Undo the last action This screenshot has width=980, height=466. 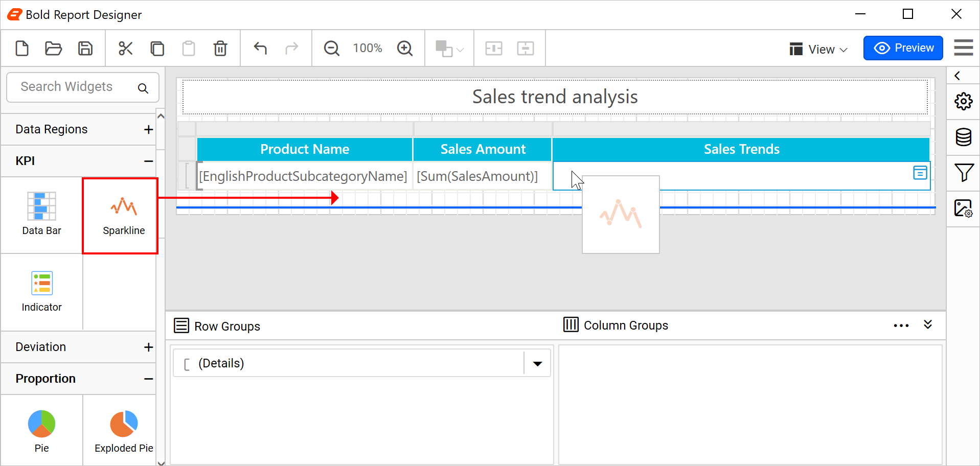click(260, 48)
